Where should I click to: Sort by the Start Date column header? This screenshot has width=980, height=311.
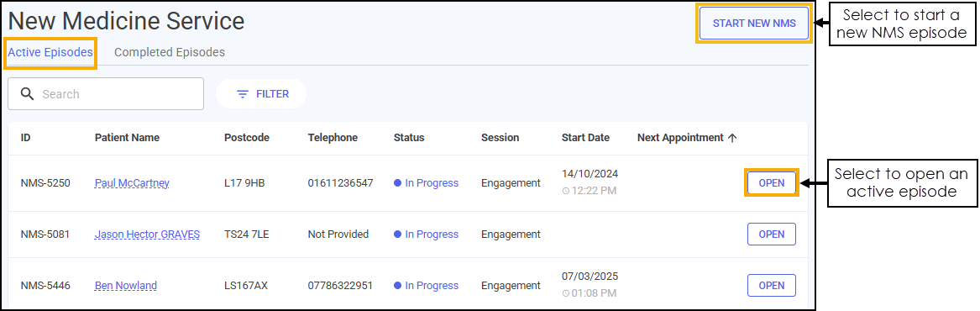585,138
